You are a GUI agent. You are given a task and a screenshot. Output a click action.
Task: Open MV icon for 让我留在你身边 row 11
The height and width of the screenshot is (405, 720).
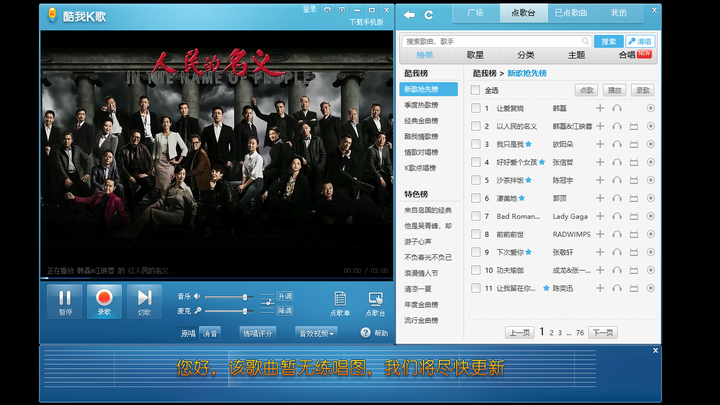pyautogui.click(x=634, y=288)
